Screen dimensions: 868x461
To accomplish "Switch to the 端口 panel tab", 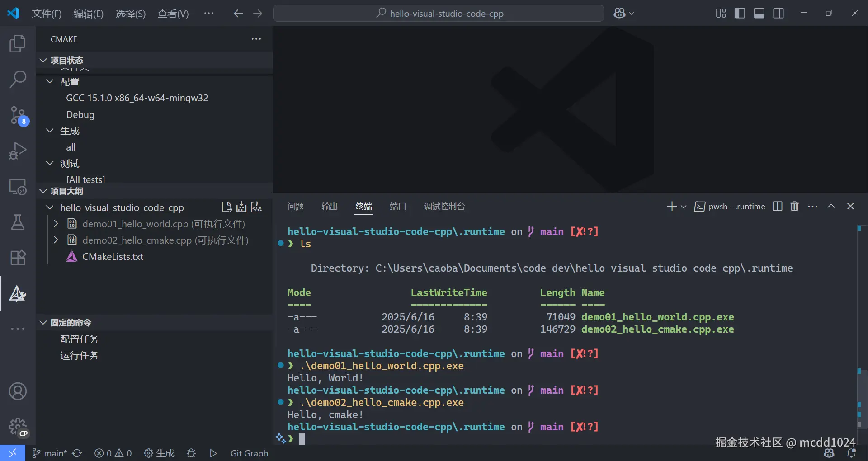I will coord(398,207).
